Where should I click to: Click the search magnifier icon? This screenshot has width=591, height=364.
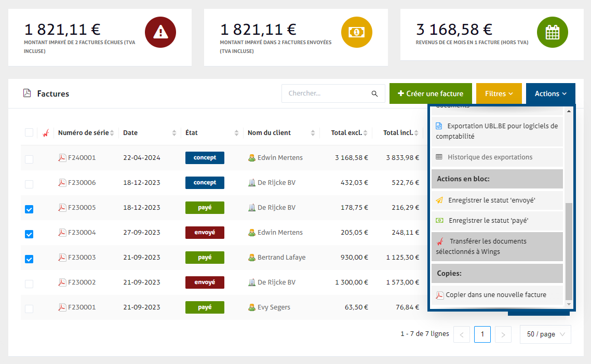coord(374,94)
